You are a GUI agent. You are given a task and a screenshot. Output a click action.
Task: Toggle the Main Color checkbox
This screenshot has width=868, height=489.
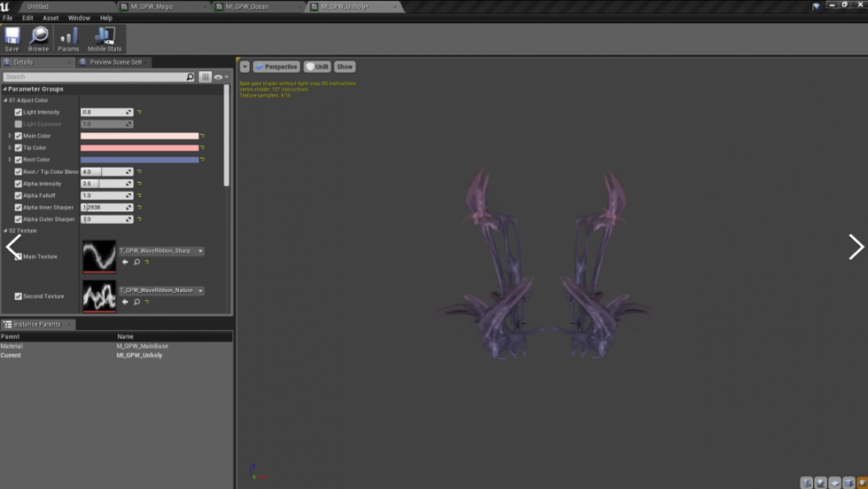click(x=19, y=136)
